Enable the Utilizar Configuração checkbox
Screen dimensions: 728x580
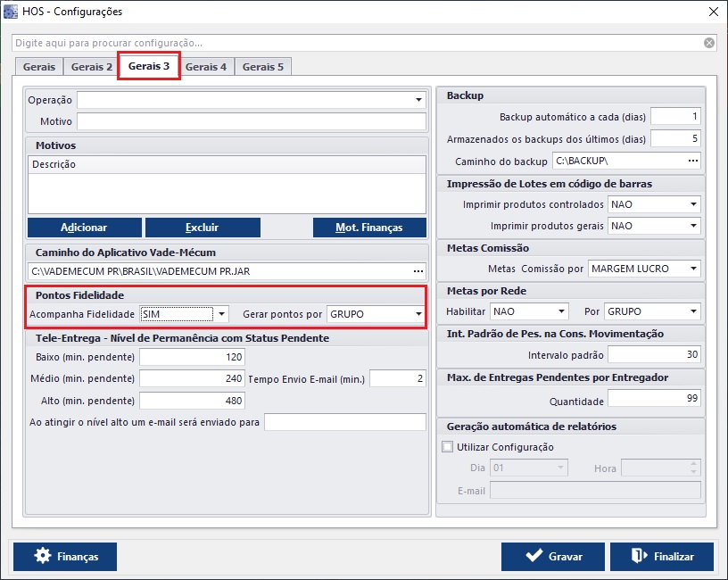pyautogui.click(x=447, y=447)
